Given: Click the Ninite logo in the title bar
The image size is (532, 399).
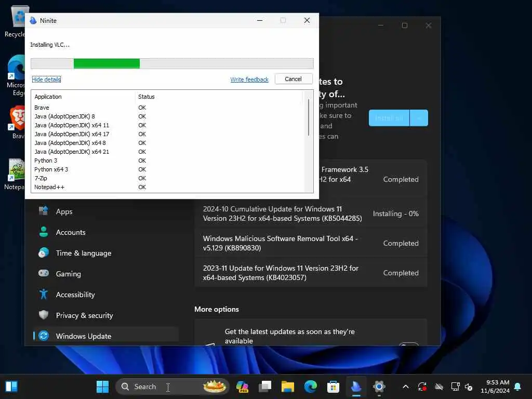Looking at the screenshot, I should pos(33,20).
